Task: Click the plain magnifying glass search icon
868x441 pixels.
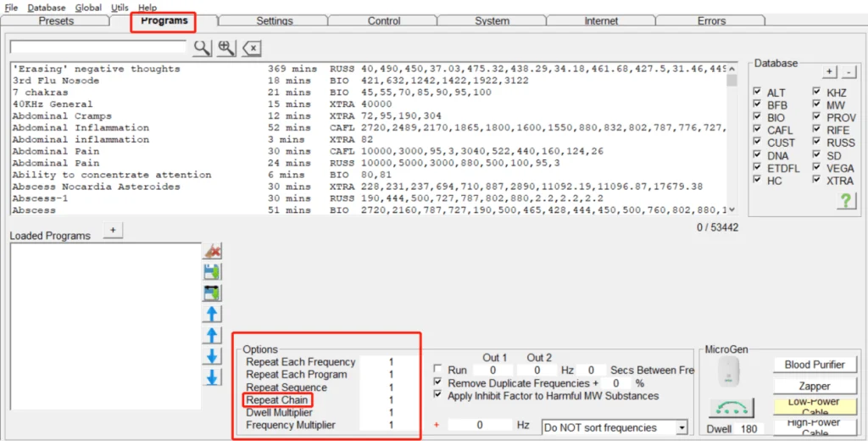Action: [x=202, y=47]
